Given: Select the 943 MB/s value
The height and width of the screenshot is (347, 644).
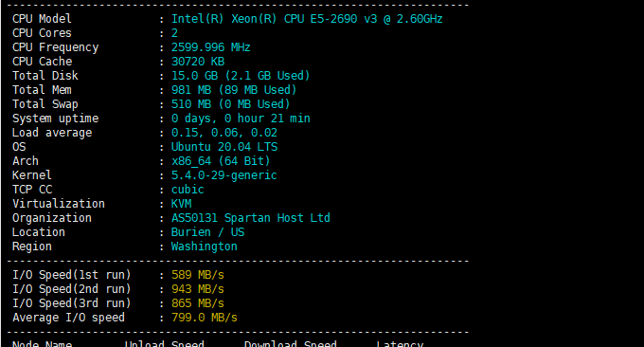Looking at the screenshot, I should [x=198, y=289].
